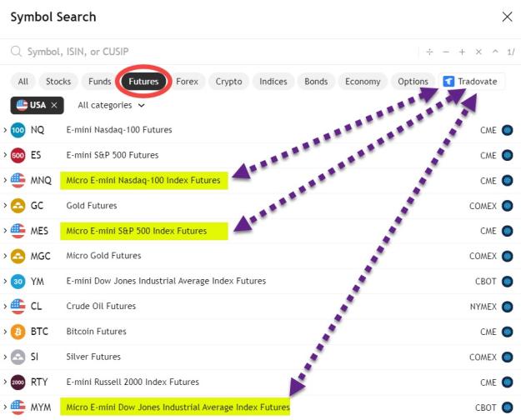Click the USA flag filter chip
The height and width of the screenshot is (420, 521).
click(x=37, y=105)
